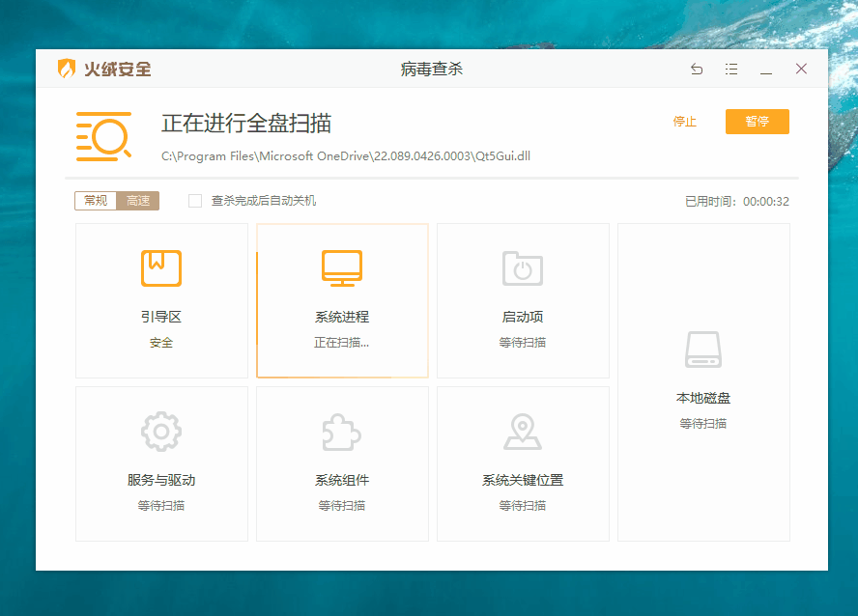Image resolution: width=858 pixels, height=616 pixels.
Task: Click the full scan magnifier icon
Action: coord(104,137)
